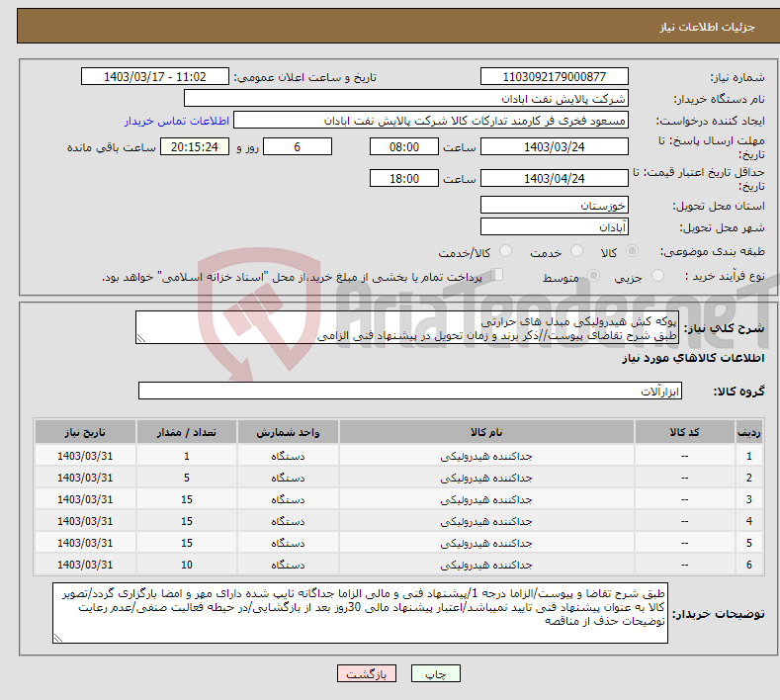The width and height of the screenshot is (780, 700).
Task: Click the unit دستگاه in row 4
Action: (x=288, y=521)
